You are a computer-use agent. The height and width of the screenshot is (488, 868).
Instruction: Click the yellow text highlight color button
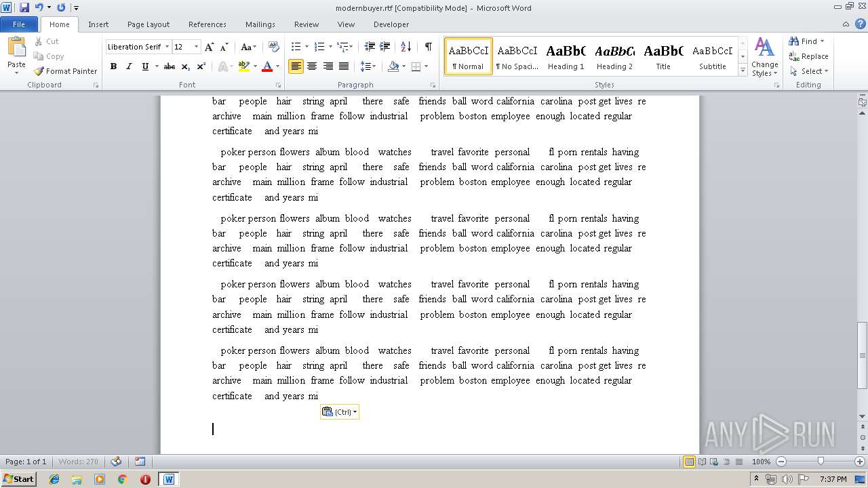click(243, 66)
